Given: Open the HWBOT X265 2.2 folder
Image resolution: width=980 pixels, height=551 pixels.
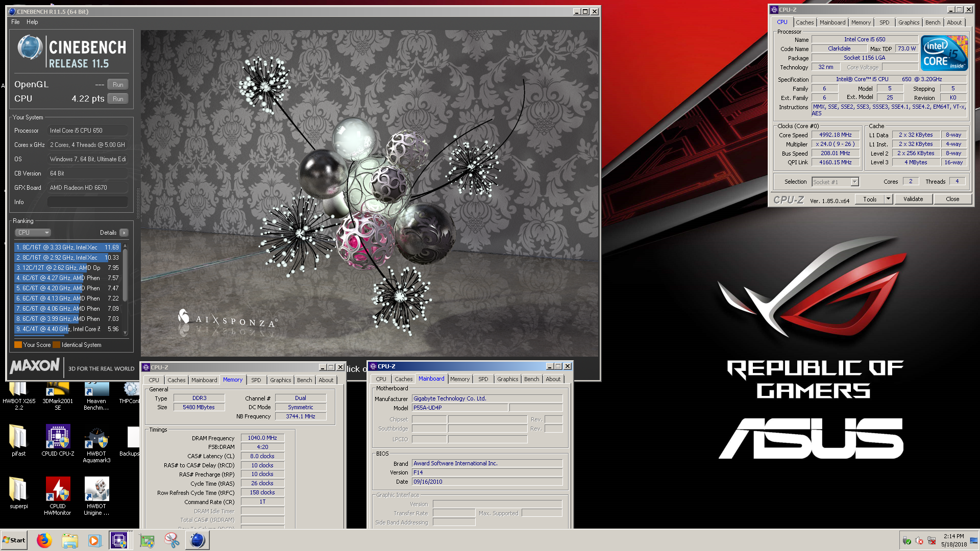Looking at the screenshot, I should 19,396.
